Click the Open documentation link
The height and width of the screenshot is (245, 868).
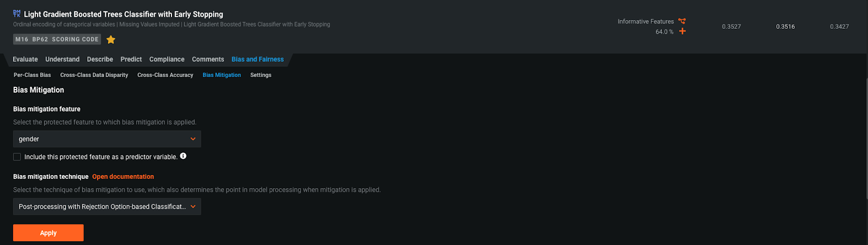(123, 177)
